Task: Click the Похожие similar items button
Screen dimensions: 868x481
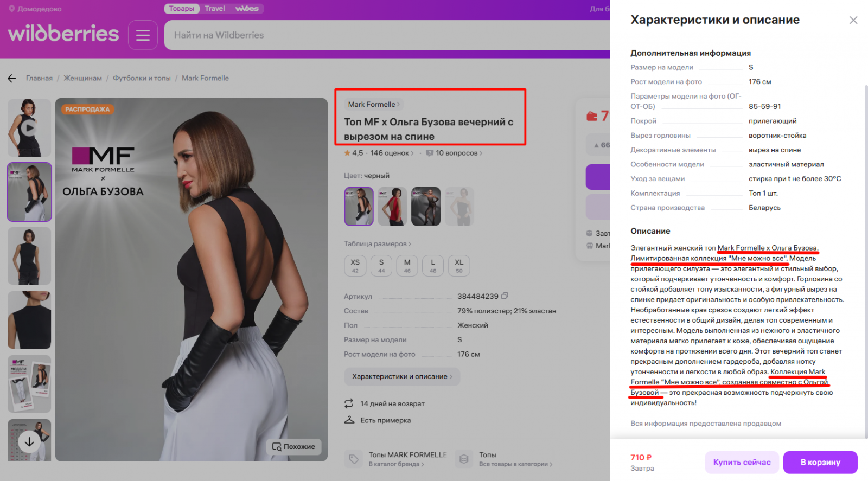Action: coord(294,447)
